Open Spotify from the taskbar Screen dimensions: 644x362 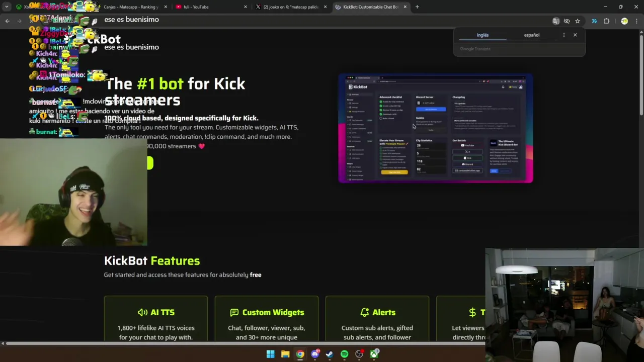344,354
